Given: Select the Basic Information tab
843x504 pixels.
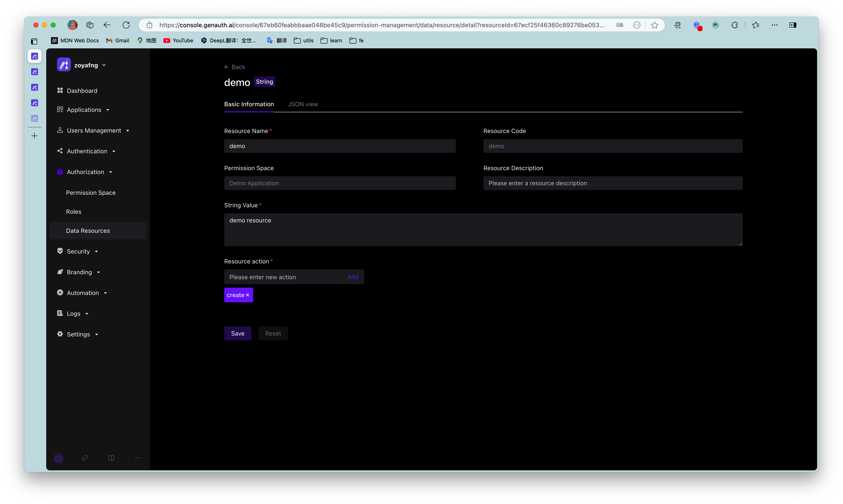Looking at the screenshot, I should tap(249, 104).
